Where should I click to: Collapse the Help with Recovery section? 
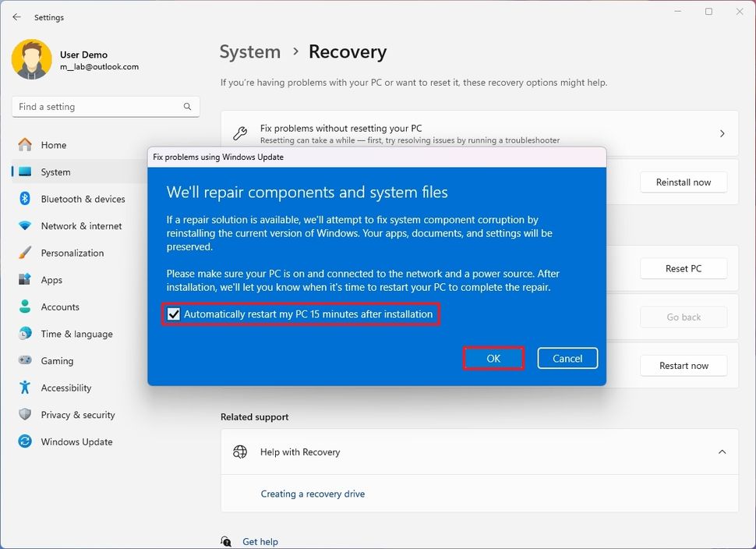point(721,452)
